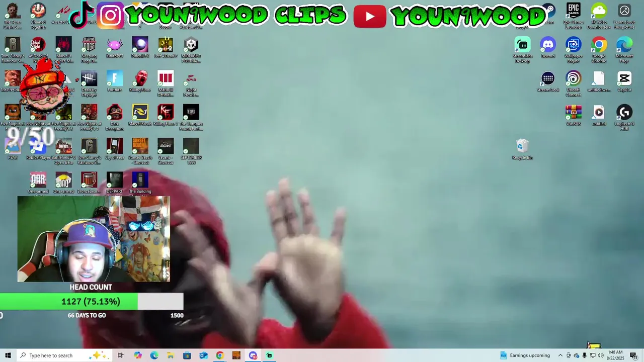
Task: Select the Mafia III Definitive icon
Action: click(166, 83)
